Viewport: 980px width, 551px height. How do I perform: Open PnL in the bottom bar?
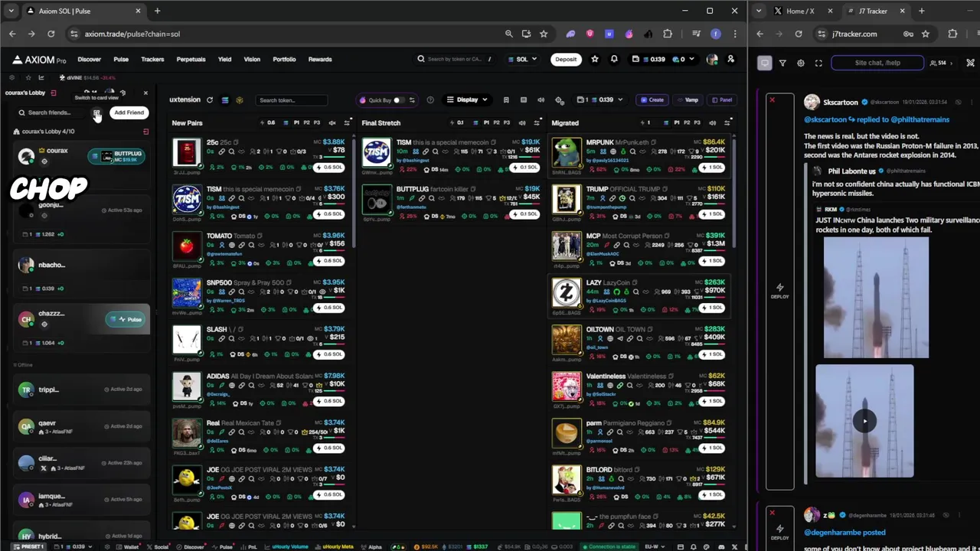[x=250, y=546]
